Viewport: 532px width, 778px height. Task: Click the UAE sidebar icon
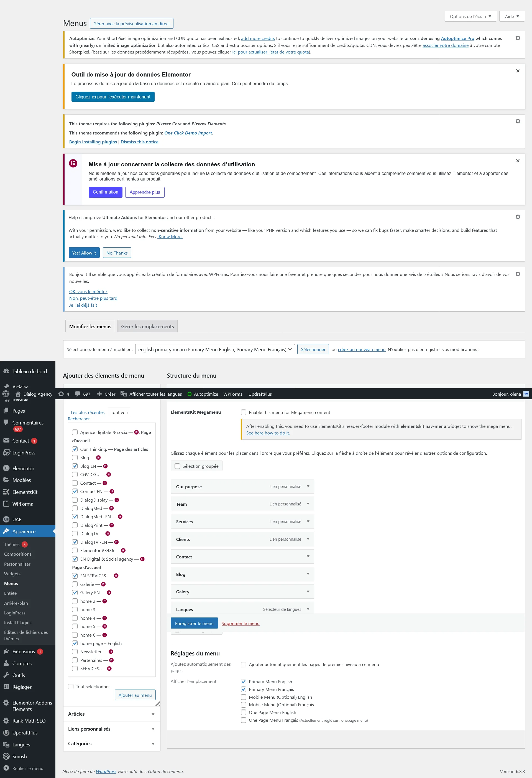(x=6, y=520)
